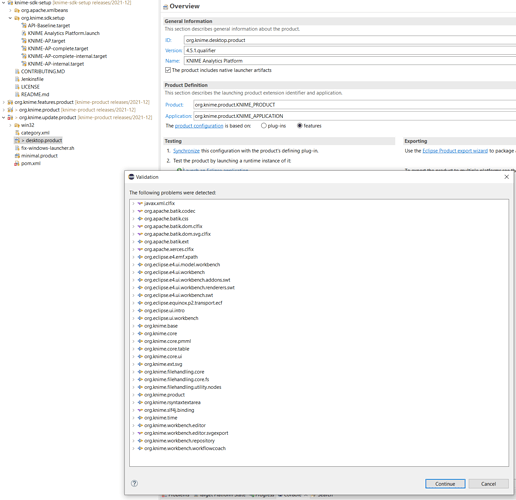Expand the org.eclipse.e4.emf.xpath problem entry
516x500 pixels.
click(133, 257)
